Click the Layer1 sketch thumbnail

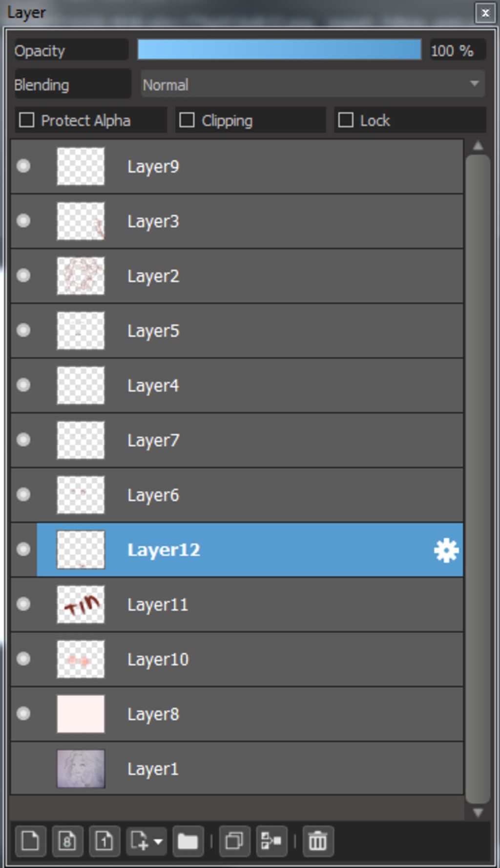(81, 769)
